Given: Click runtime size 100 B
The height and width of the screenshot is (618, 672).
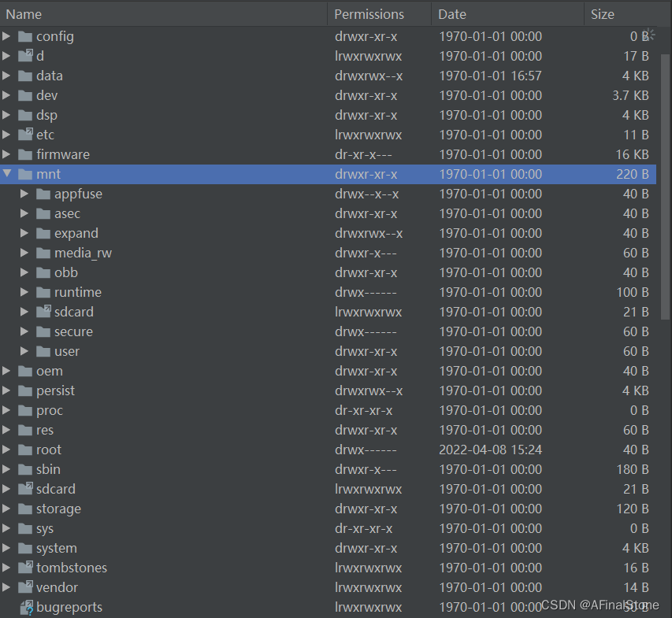Looking at the screenshot, I should (x=633, y=293).
